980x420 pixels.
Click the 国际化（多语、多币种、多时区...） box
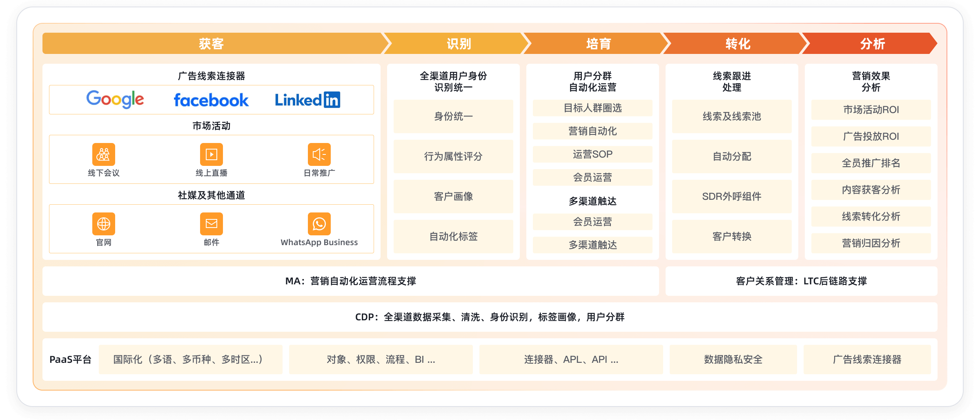pos(191,360)
